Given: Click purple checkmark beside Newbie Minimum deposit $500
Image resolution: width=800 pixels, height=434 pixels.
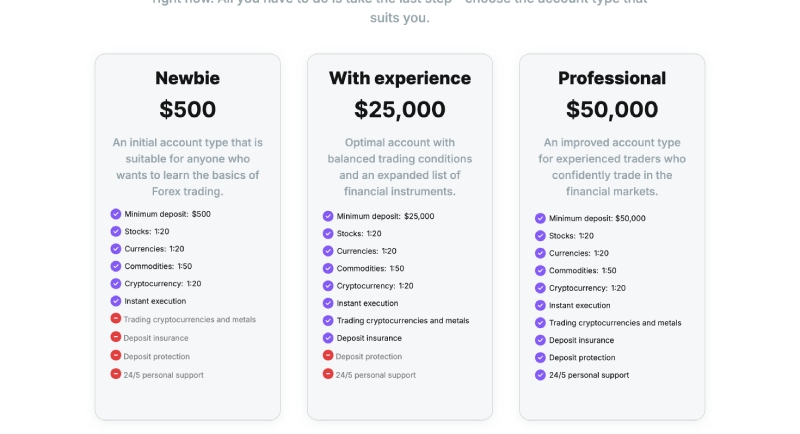Looking at the screenshot, I should [116, 214].
